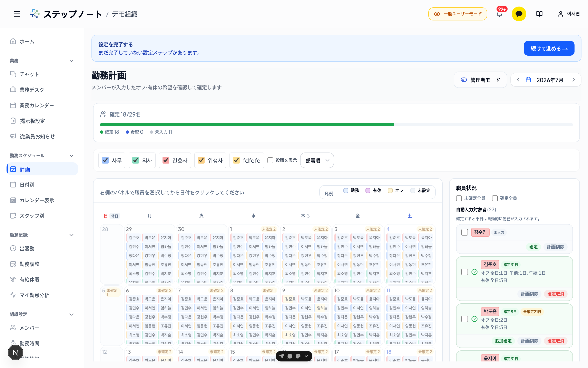This screenshot has height=368, width=588.
Task: Click the green confirmation progress bar
Action: [x=247, y=125]
